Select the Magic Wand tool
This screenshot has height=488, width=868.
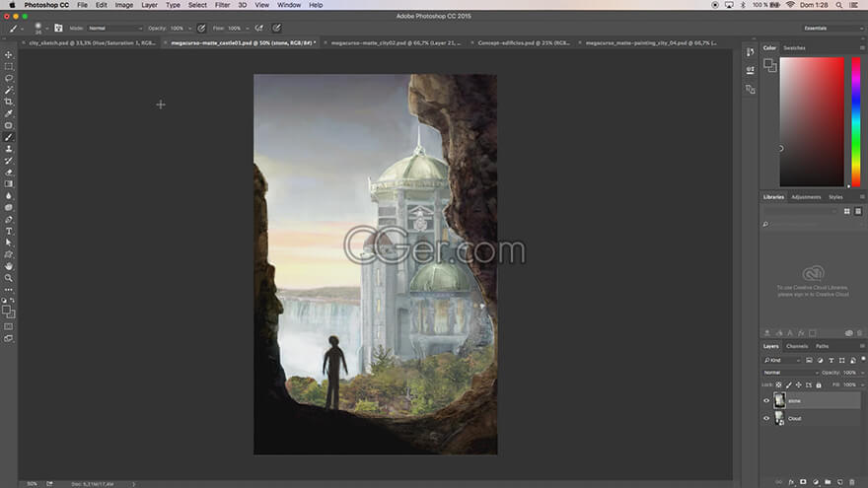pyautogui.click(x=8, y=90)
